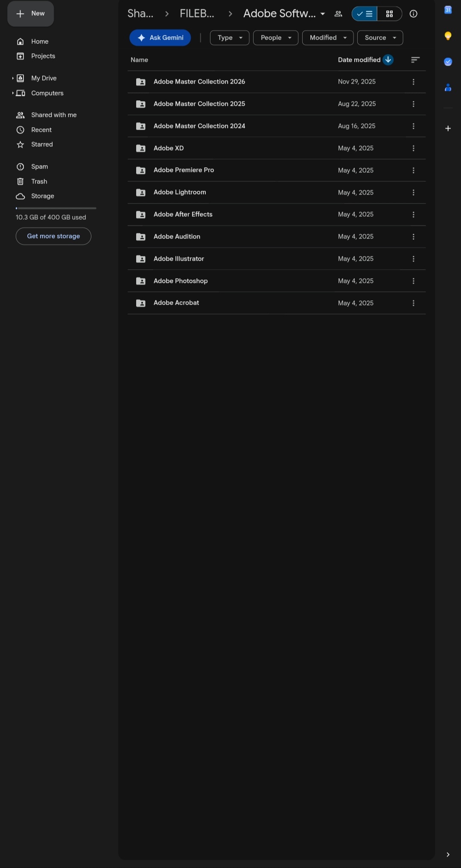Open the Source filter dropdown
Viewport: 461px width, 868px height.
pos(380,38)
